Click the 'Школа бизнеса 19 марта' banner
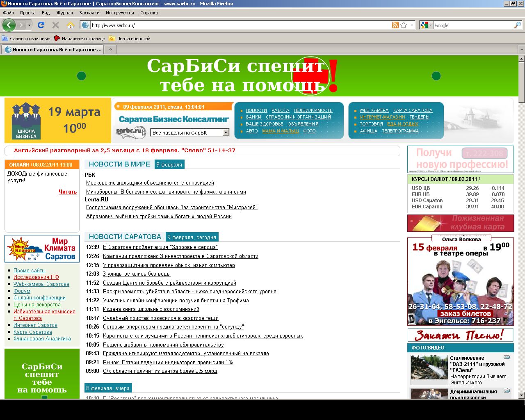 (58, 120)
